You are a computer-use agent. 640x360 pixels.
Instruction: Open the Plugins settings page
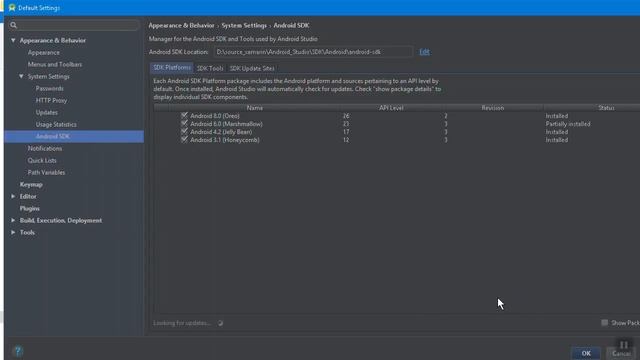[30, 209]
